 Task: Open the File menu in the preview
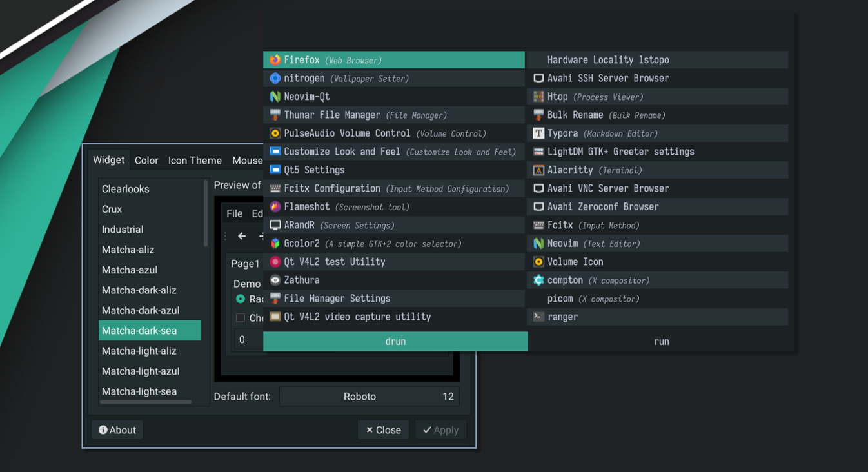[x=235, y=213]
